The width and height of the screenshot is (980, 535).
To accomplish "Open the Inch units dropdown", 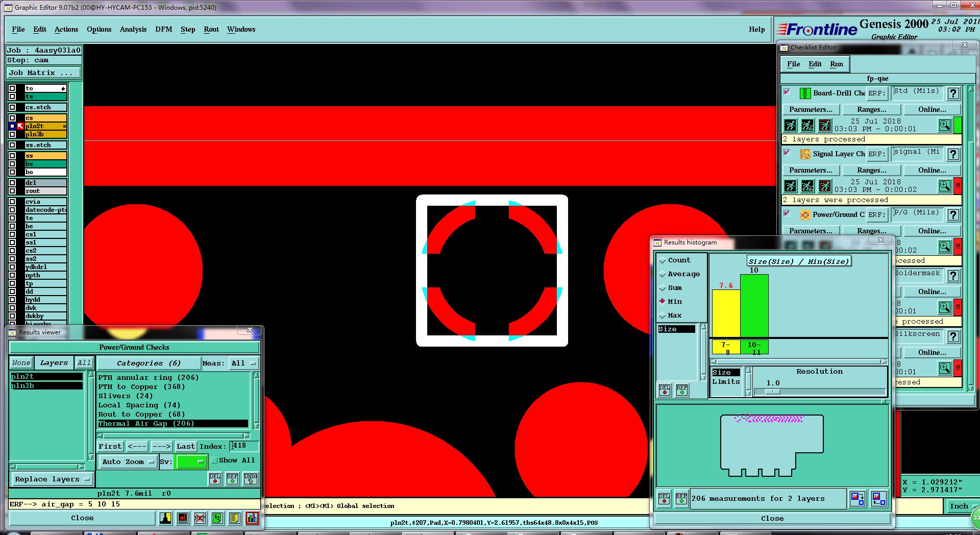I will [x=962, y=506].
